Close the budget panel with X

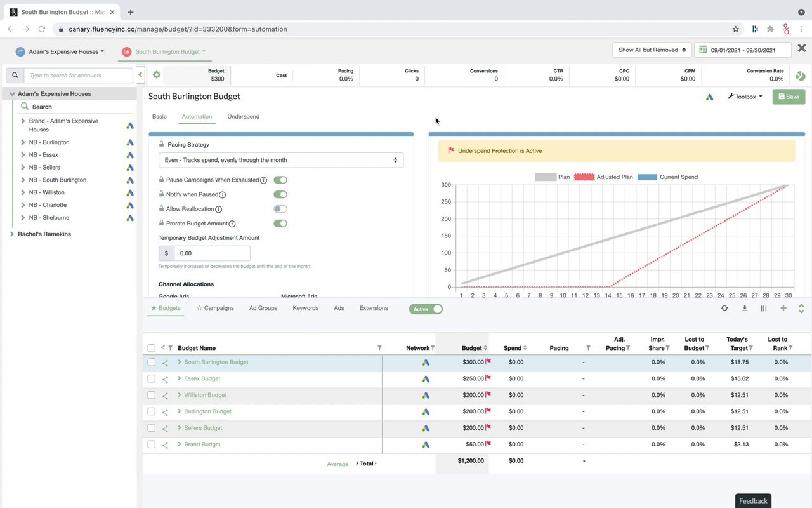pos(802,48)
